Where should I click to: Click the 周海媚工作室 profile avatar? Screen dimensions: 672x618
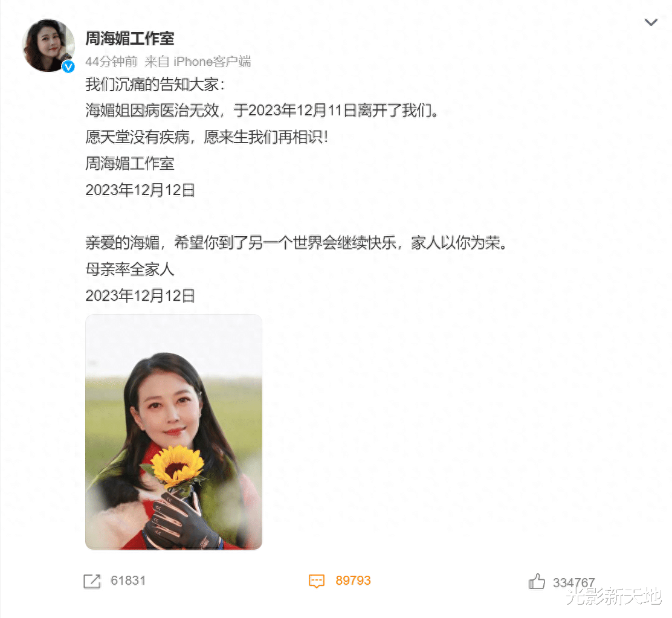[48, 45]
